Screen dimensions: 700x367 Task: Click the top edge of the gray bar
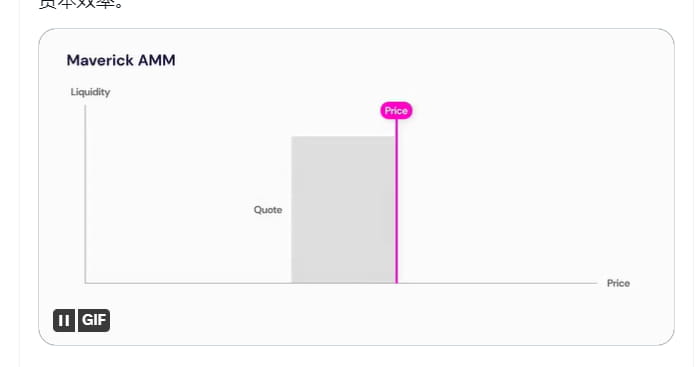click(x=343, y=137)
